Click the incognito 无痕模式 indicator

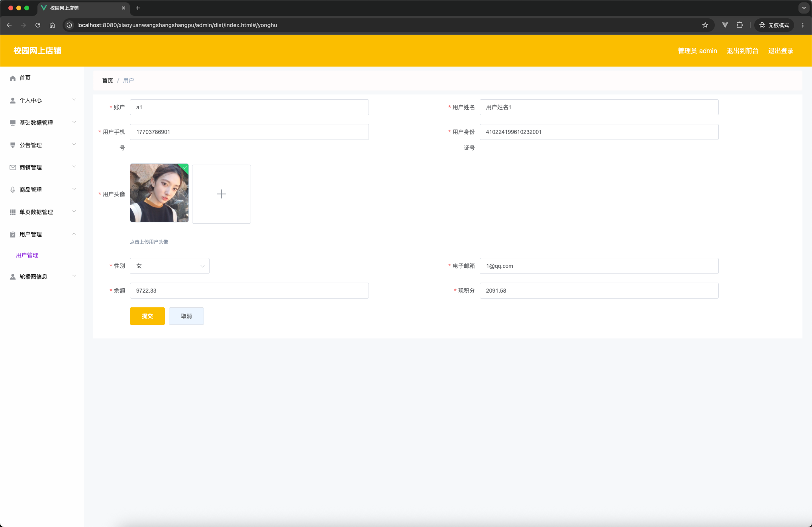774,25
